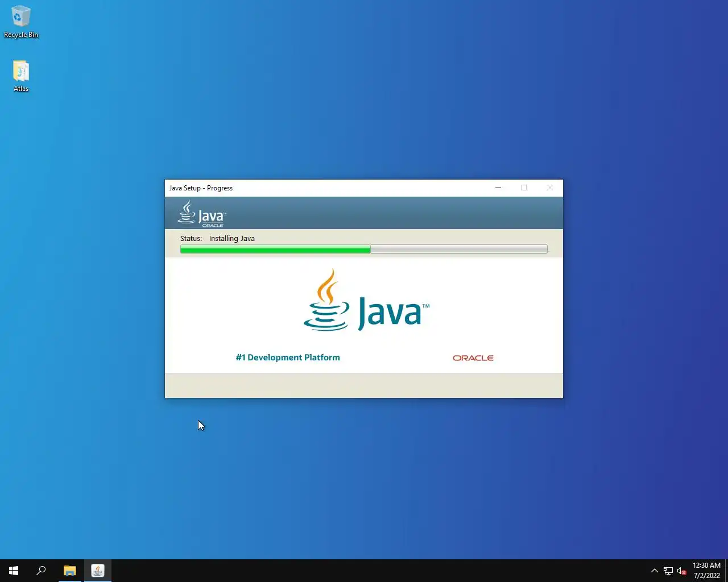Open the Windows Start menu
This screenshot has height=582, width=728.
14,571
